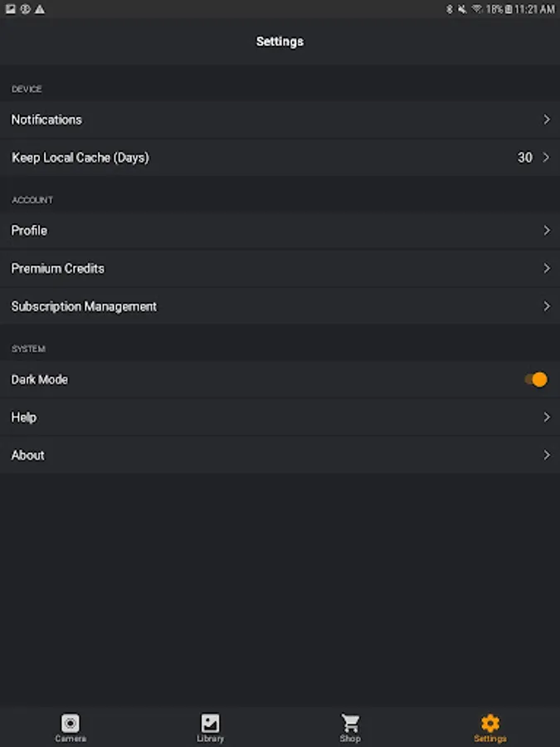Open the Camera tab icon
The height and width of the screenshot is (747, 560).
[x=71, y=723]
